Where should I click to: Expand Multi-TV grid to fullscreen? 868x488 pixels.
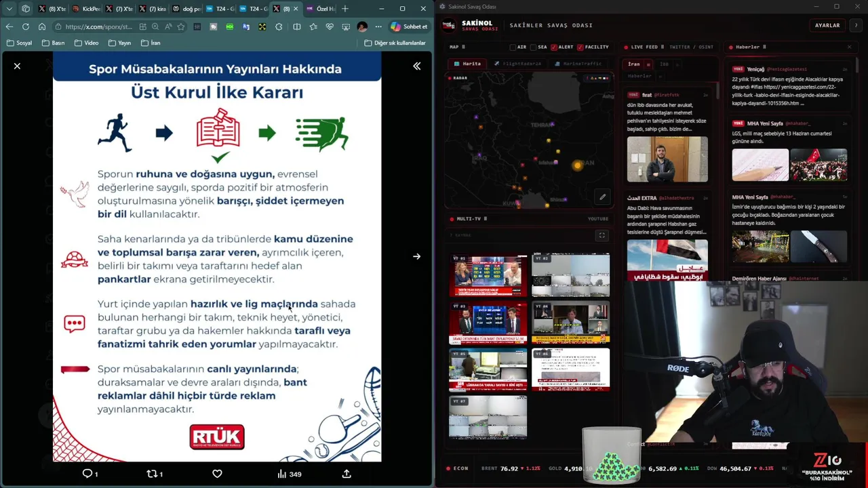[601, 235]
